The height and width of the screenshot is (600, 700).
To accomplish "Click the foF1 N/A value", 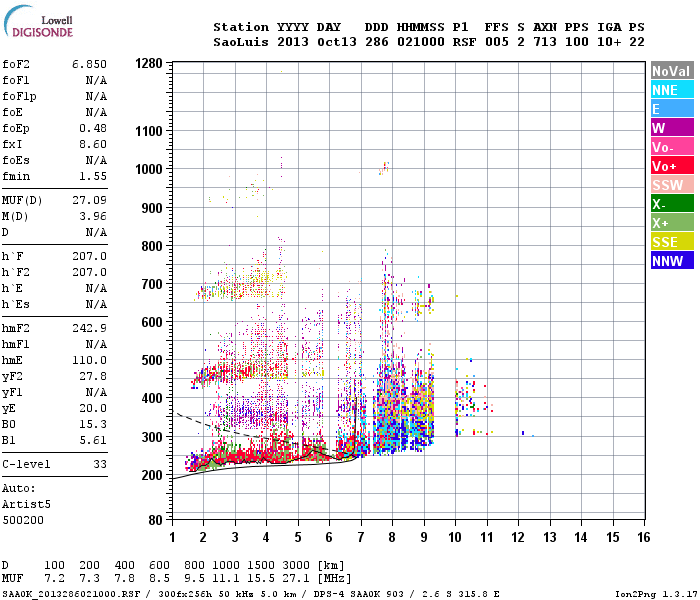I will (x=96, y=80).
